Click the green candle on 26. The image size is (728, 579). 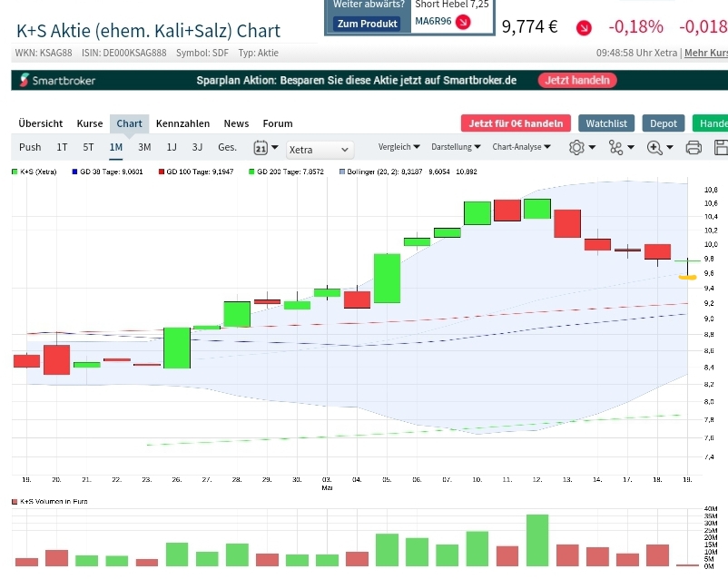pos(177,348)
